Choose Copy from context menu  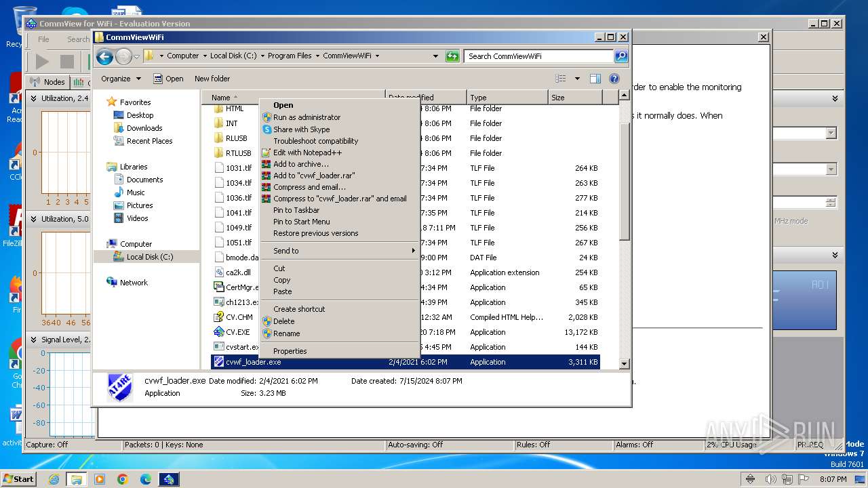[281, 280]
